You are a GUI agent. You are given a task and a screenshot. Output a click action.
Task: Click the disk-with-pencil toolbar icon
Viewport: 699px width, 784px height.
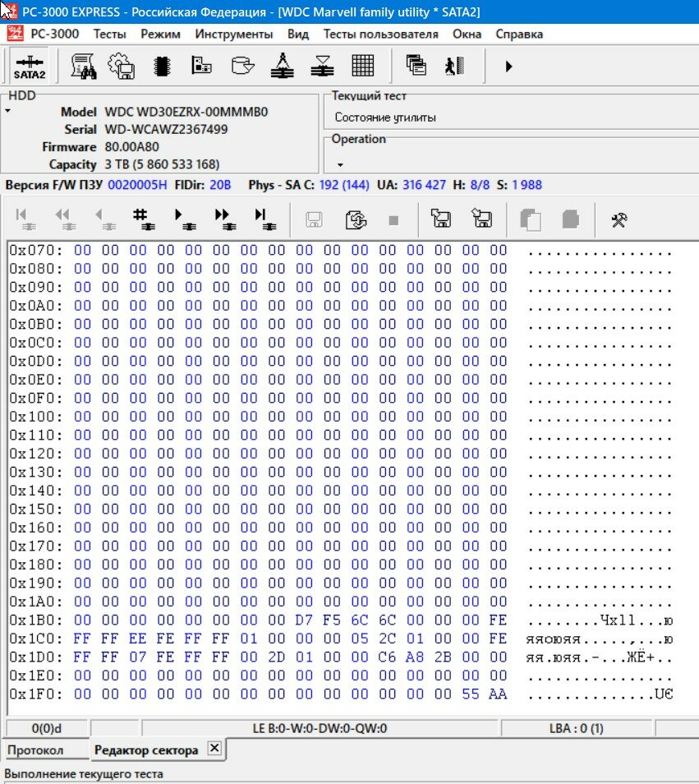pos(243,66)
